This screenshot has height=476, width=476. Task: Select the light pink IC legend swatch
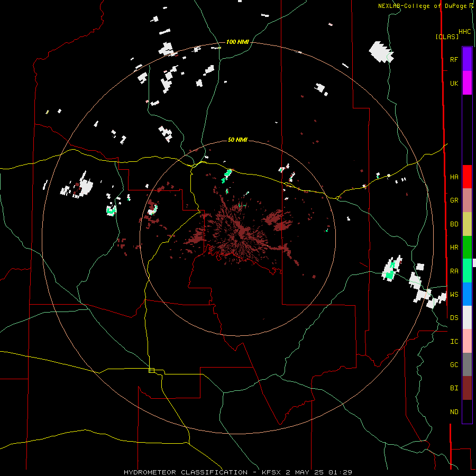(x=467, y=341)
